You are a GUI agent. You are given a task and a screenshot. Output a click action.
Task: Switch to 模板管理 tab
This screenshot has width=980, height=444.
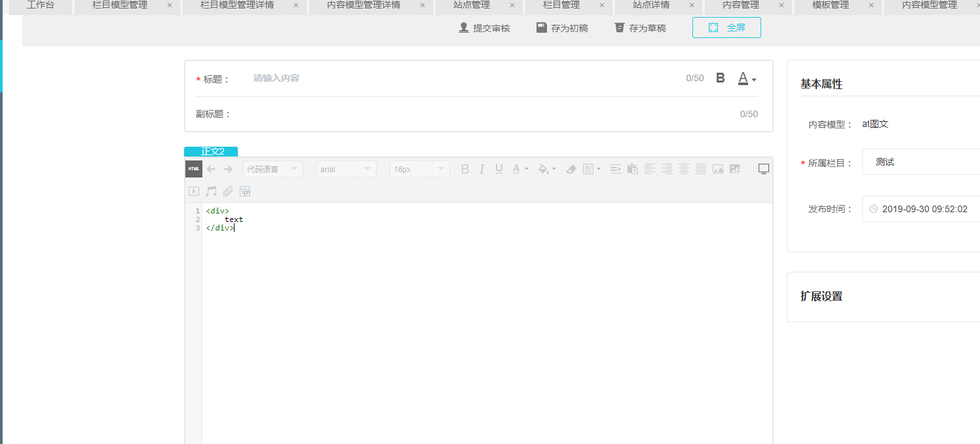[x=831, y=5]
